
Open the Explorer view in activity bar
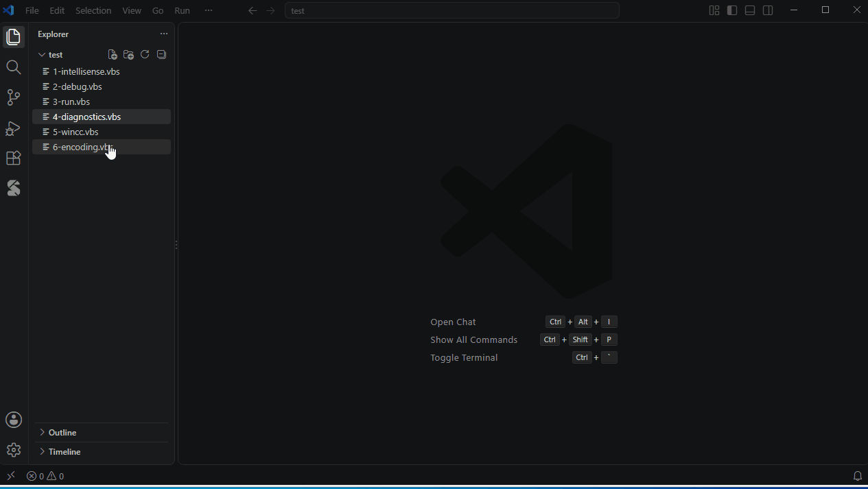pos(14,37)
